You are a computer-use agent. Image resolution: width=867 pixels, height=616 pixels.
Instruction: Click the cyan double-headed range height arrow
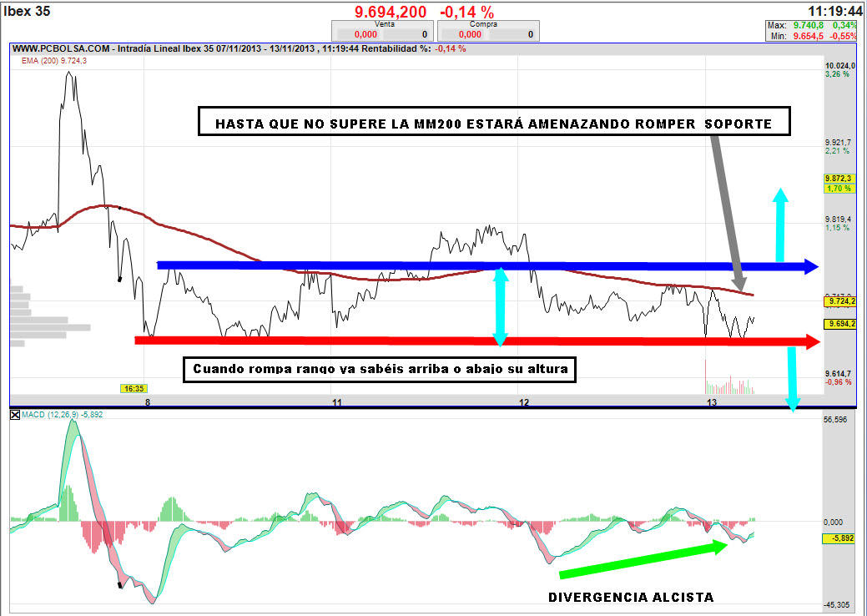pyautogui.click(x=500, y=305)
